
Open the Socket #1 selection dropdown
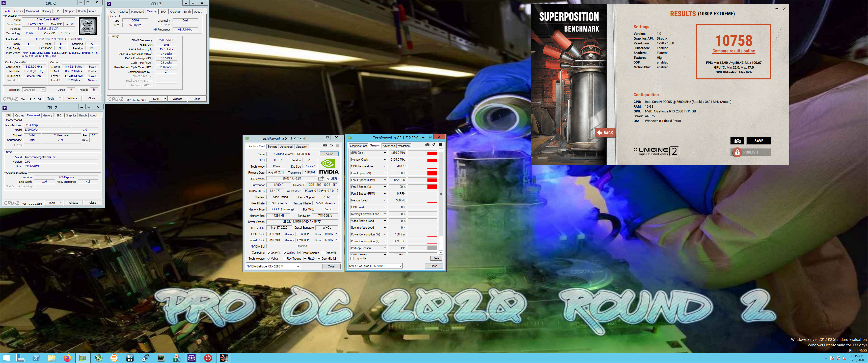tap(33, 90)
